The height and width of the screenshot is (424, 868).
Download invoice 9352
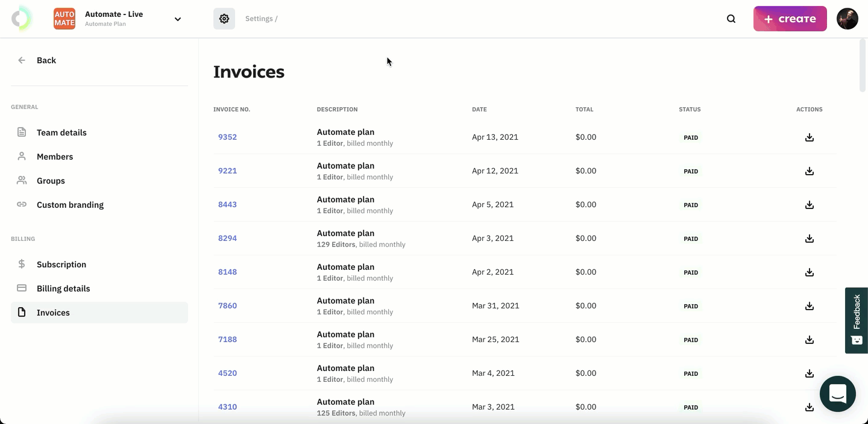(x=810, y=137)
